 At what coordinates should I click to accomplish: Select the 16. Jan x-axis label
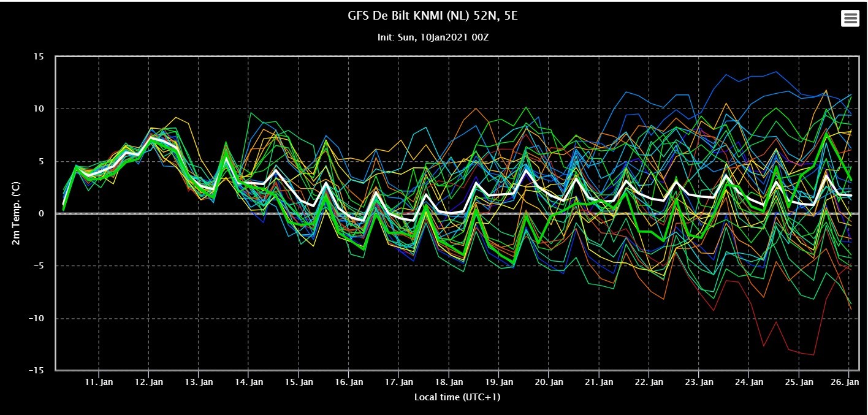click(x=348, y=382)
